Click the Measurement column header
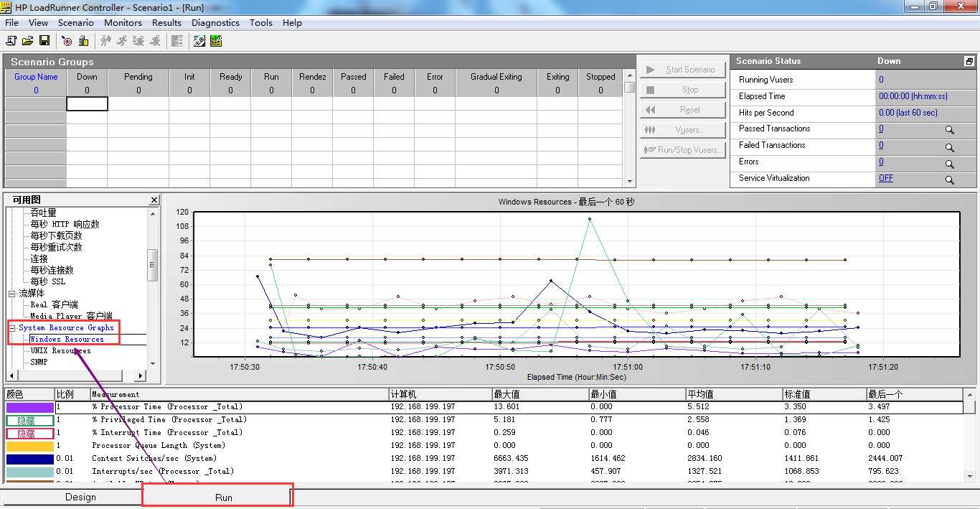This screenshot has width=980, height=509. (239, 395)
